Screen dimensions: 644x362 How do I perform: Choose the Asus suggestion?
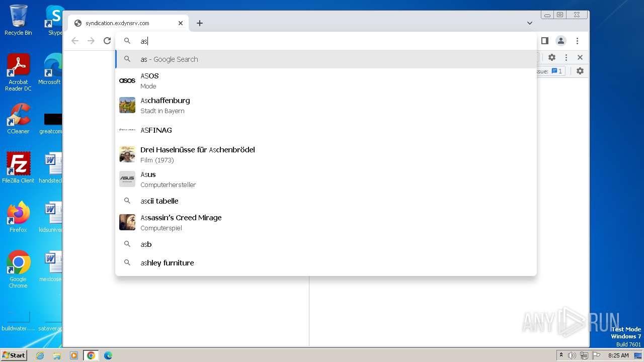coord(326,179)
